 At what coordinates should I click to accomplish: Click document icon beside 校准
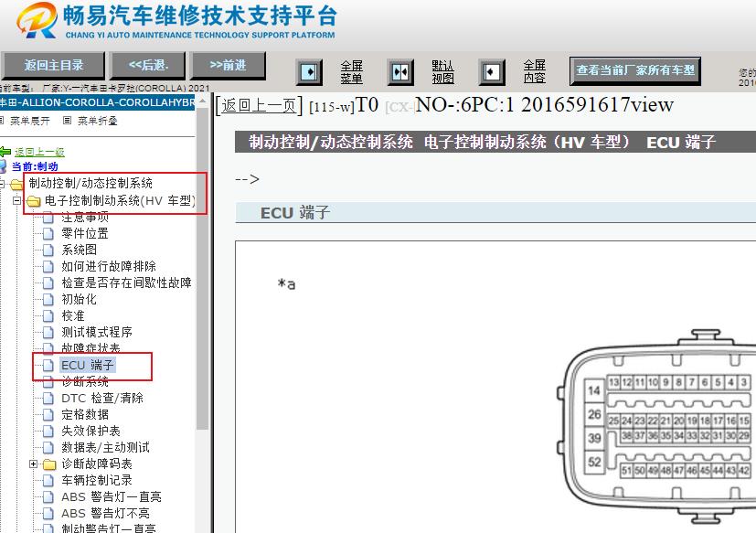(48, 316)
